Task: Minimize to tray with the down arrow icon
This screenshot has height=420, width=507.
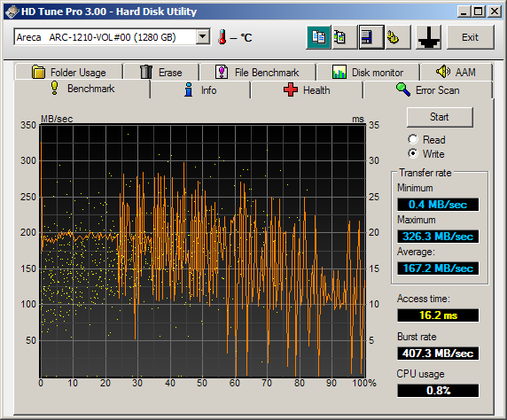Action: point(428,37)
